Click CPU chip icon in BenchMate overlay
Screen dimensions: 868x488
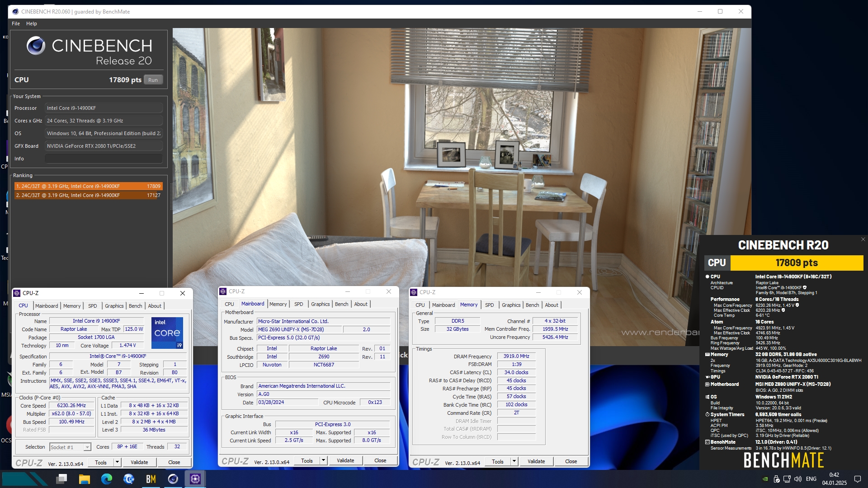point(708,277)
